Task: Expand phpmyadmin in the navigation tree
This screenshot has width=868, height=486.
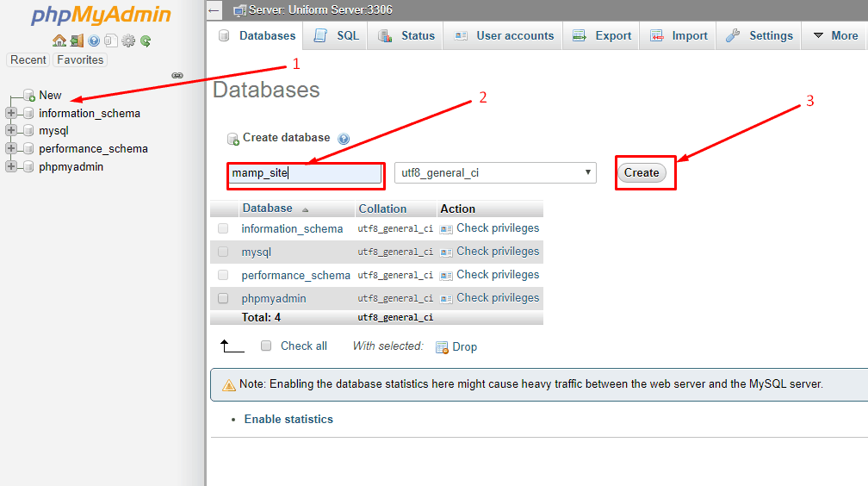Action: click(10, 166)
